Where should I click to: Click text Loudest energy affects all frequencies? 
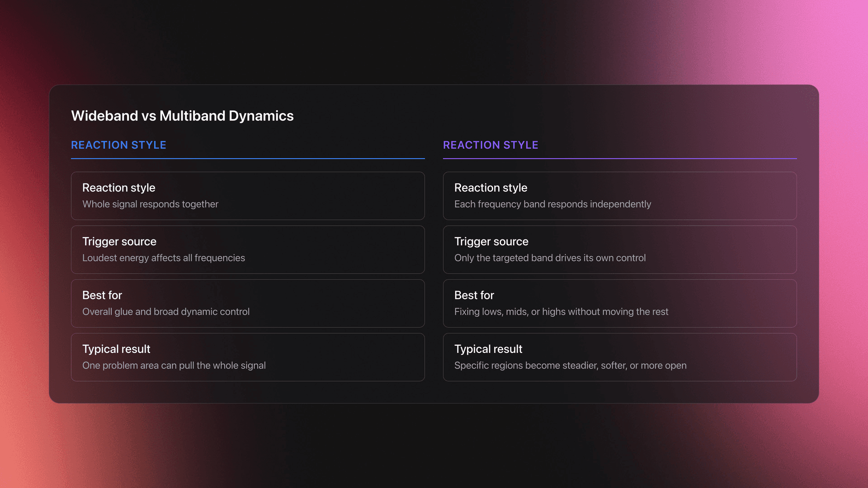[164, 258]
